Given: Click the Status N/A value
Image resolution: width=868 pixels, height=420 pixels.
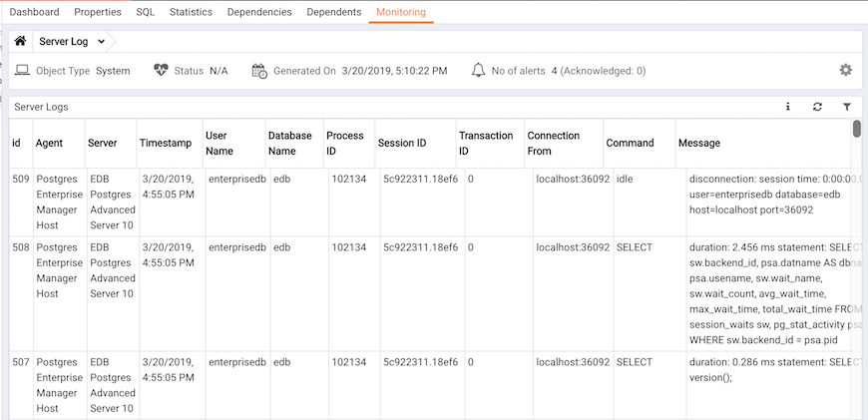Looking at the screenshot, I should (x=218, y=71).
